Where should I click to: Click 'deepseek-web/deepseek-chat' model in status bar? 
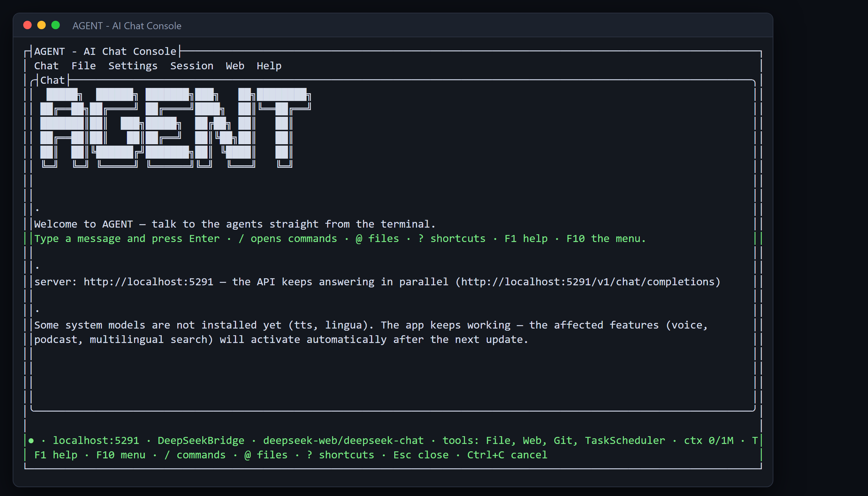coord(343,440)
